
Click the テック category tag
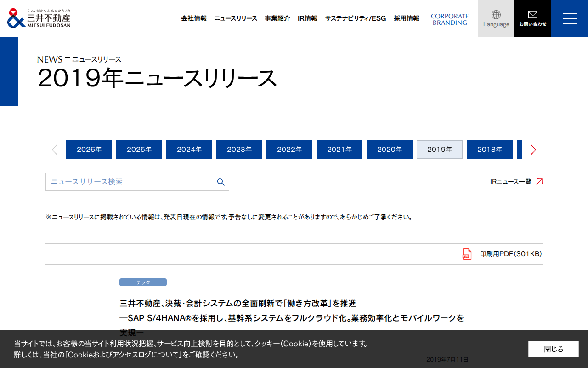143,282
